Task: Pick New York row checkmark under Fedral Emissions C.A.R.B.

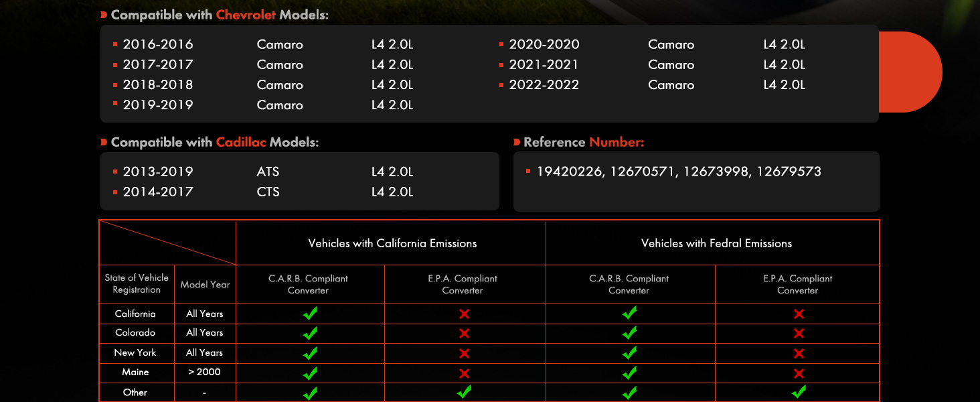Action: click(629, 352)
